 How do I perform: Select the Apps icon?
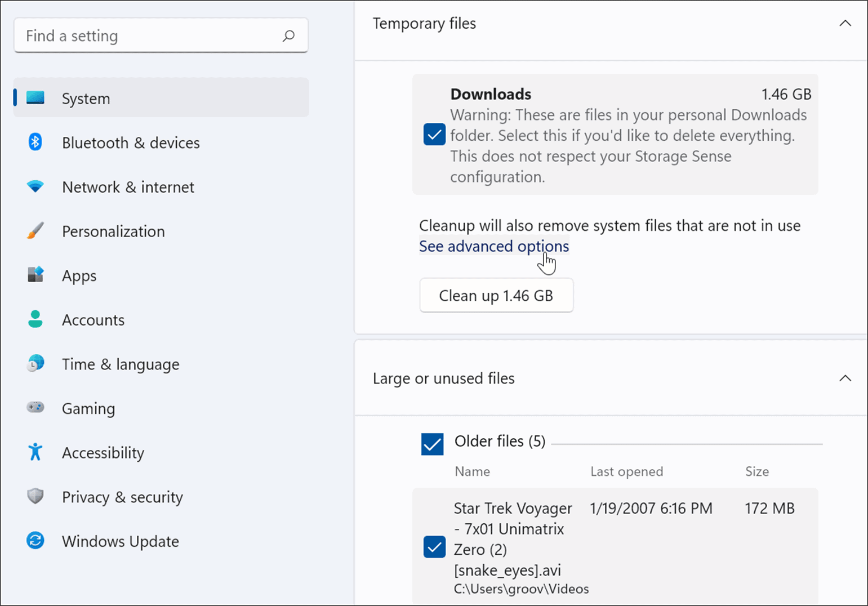(35, 275)
